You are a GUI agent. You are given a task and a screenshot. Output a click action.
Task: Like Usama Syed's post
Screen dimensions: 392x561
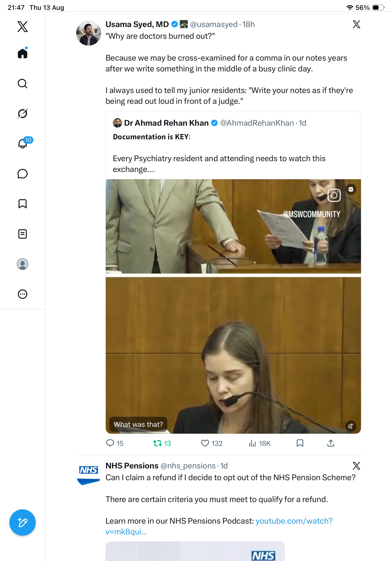click(x=212, y=443)
